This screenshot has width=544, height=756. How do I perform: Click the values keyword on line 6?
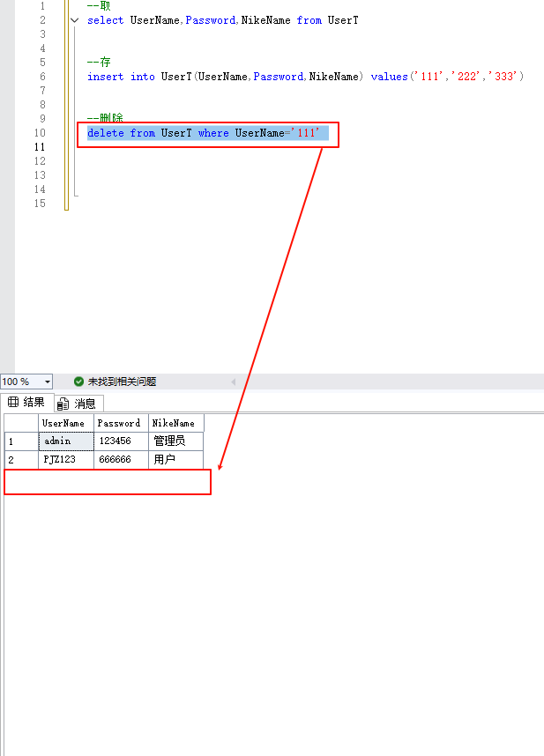tap(389, 77)
